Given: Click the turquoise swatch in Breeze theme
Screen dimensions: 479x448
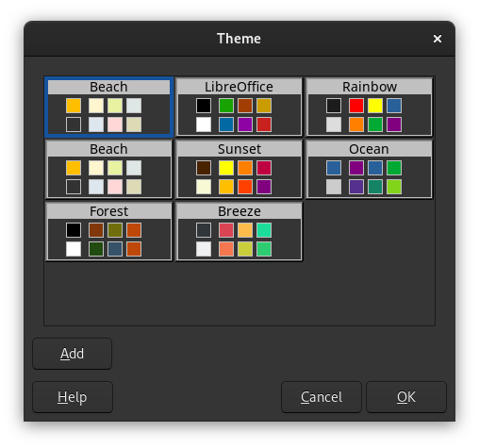Looking at the screenshot, I should (x=264, y=230).
